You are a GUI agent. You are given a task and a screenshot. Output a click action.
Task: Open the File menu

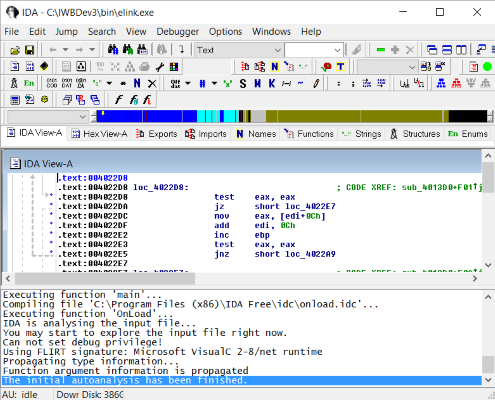[x=11, y=32]
